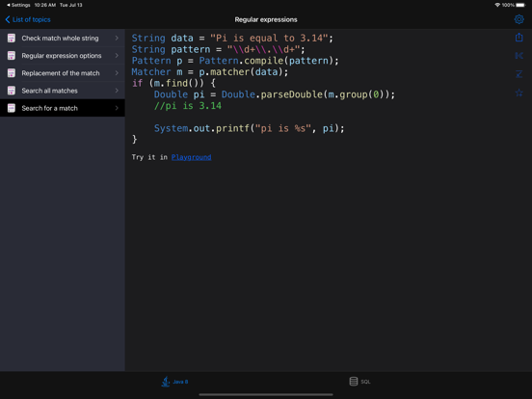Click the document icon beside Check match whole string
The image size is (532, 399).
click(x=12, y=38)
